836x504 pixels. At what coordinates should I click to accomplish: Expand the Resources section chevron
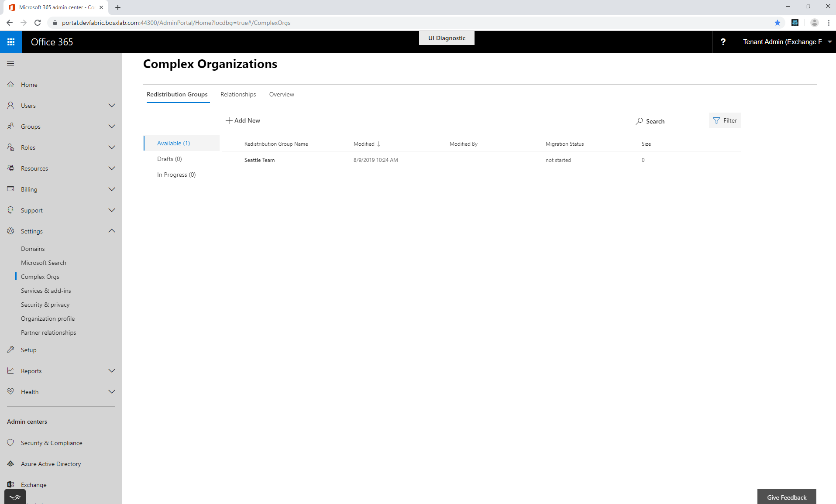click(x=112, y=168)
